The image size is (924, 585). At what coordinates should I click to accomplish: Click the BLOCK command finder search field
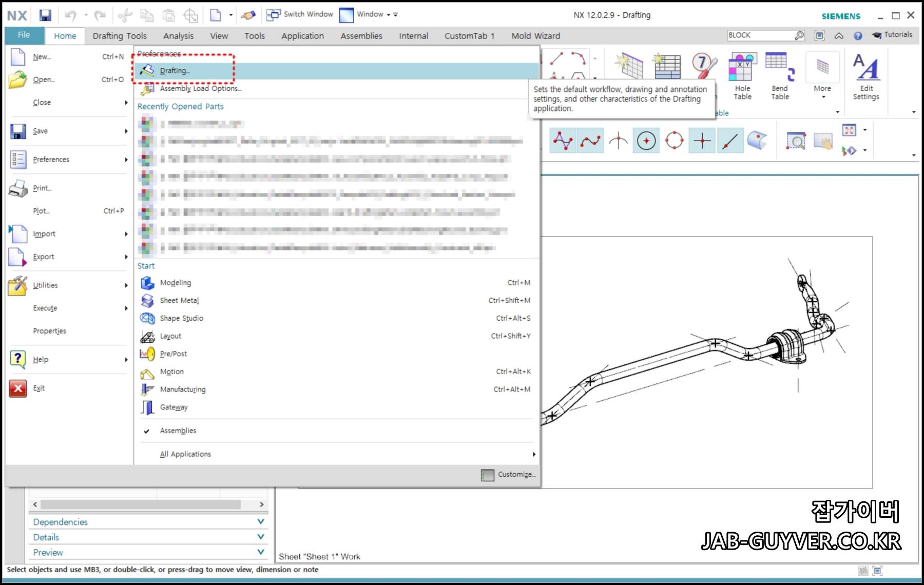pos(760,35)
